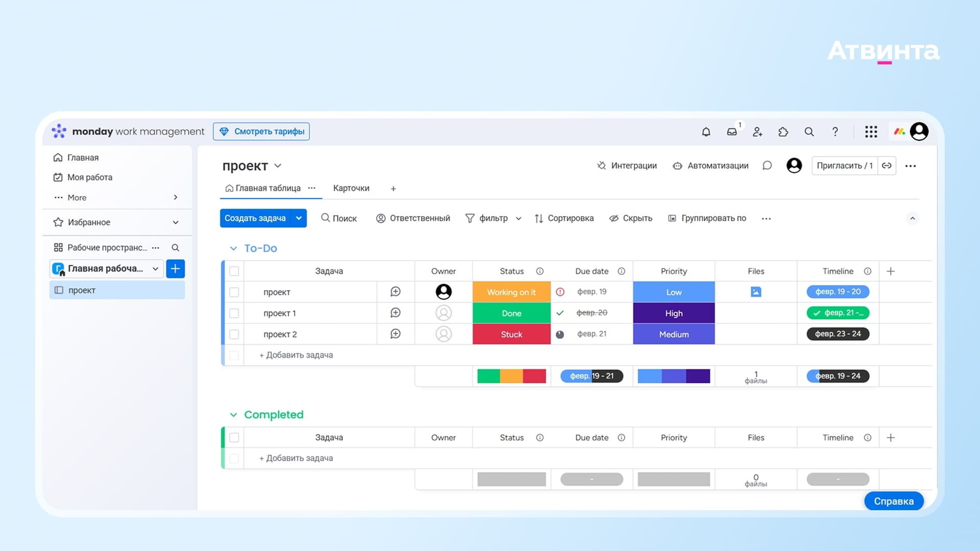
Task: Click the invite members person icon
Action: (757, 132)
